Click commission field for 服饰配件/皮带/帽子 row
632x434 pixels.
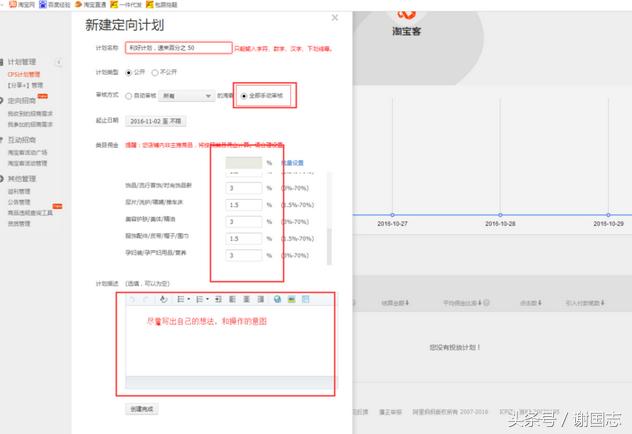coord(244,239)
